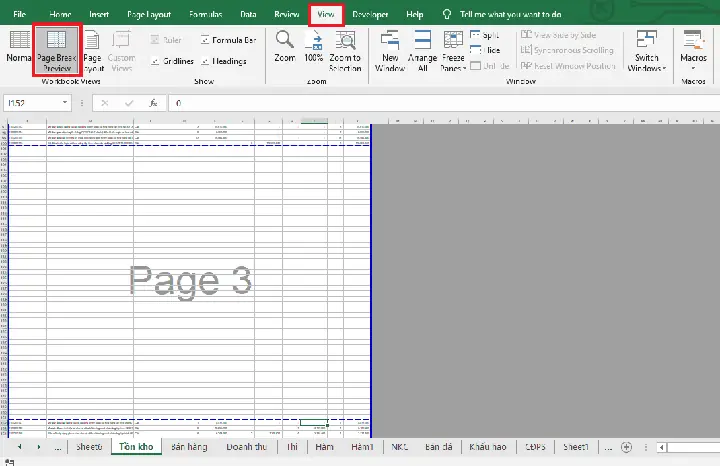Select Page Break Preview view
The image size is (720, 466).
point(57,50)
